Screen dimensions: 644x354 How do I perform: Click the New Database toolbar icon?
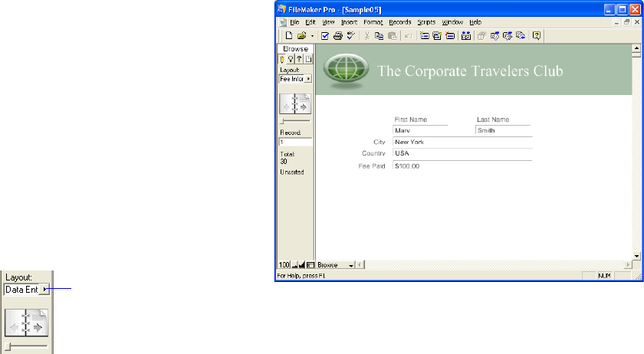(x=289, y=36)
